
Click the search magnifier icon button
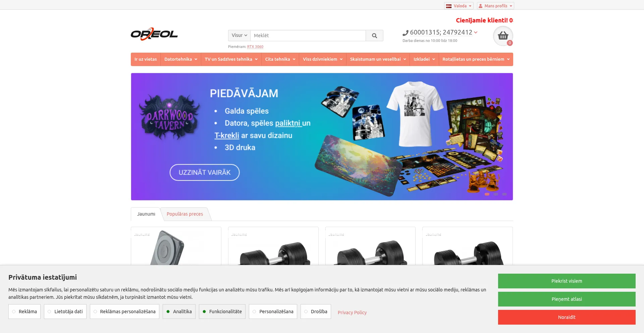pyautogui.click(x=374, y=36)
